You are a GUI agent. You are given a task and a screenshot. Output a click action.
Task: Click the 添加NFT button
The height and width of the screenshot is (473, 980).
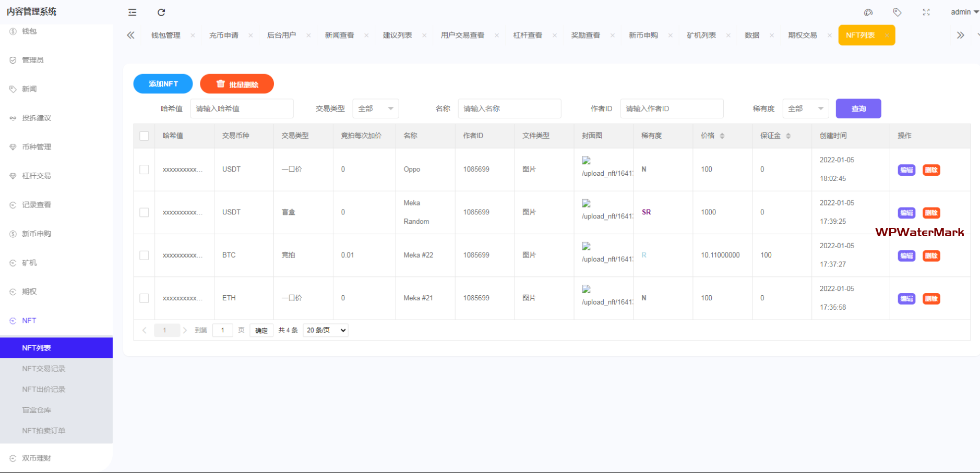pos(163,84)
